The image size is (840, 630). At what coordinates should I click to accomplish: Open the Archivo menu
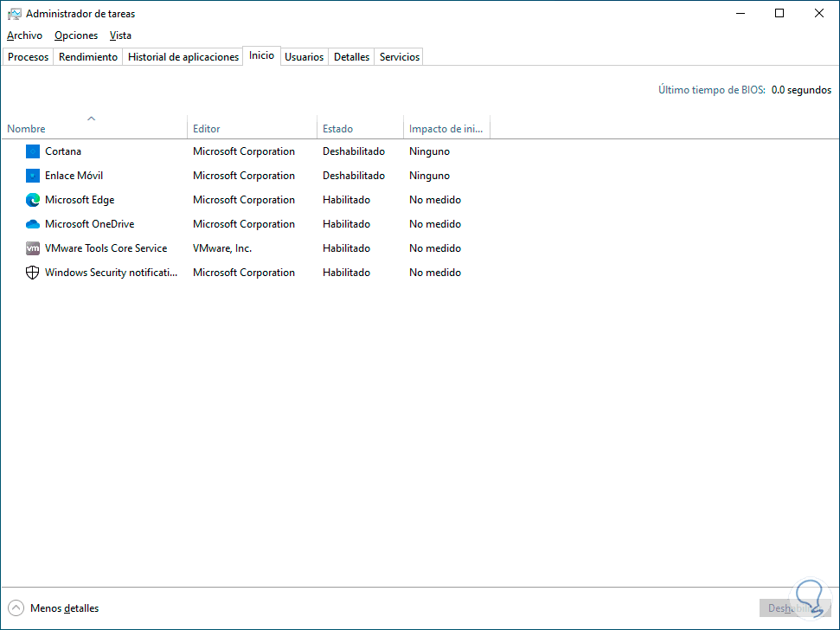tap(24, 35)
